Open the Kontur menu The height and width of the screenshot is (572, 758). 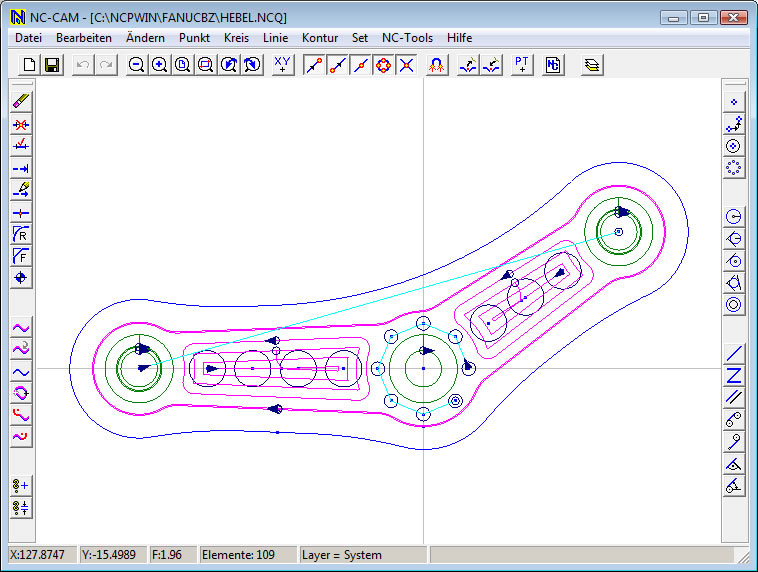pos(320,37)
